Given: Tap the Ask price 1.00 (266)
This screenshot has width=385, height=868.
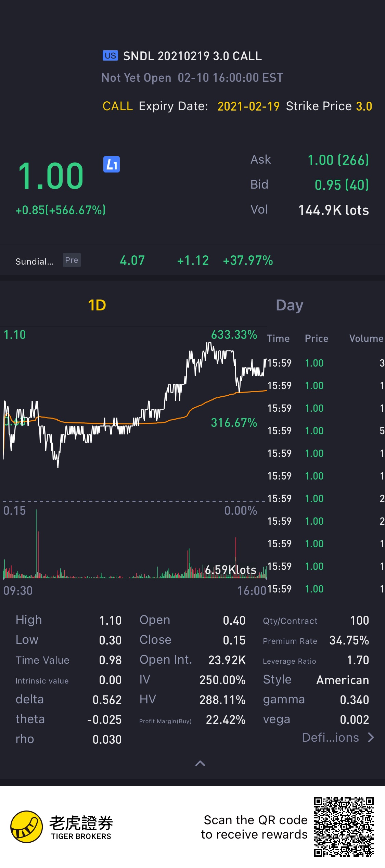Looking at the screenshot, I should tap(338, 160).
